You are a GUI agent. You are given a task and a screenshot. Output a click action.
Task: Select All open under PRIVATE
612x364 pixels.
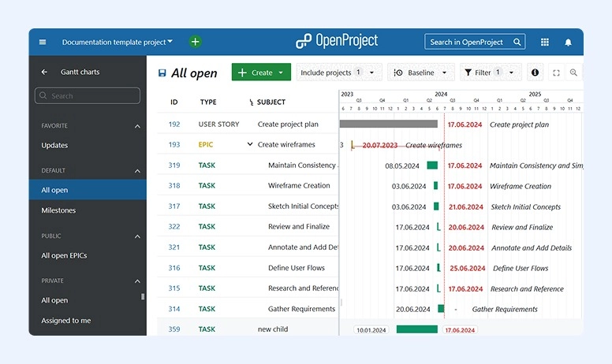tap(54, 300)
